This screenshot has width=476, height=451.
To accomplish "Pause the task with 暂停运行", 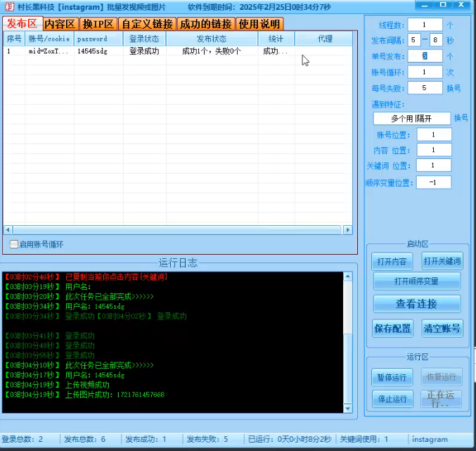I will click(392, 377).
